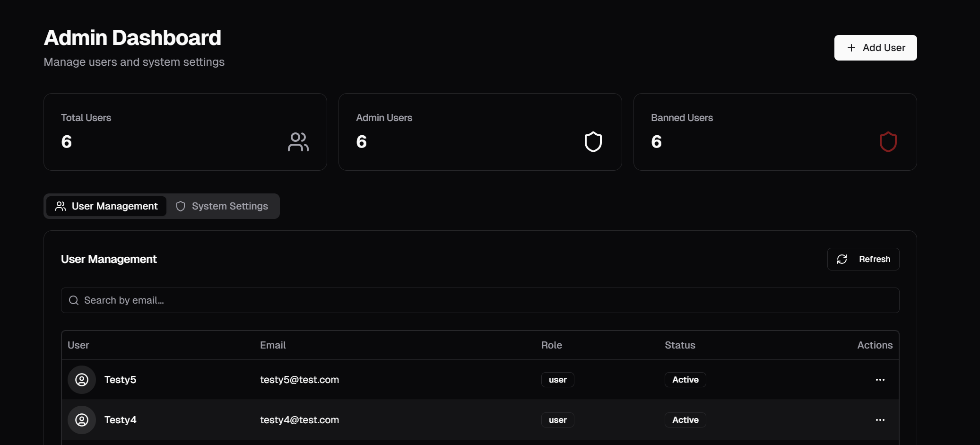Click the user role badge for Testy4

pos(558,420)
